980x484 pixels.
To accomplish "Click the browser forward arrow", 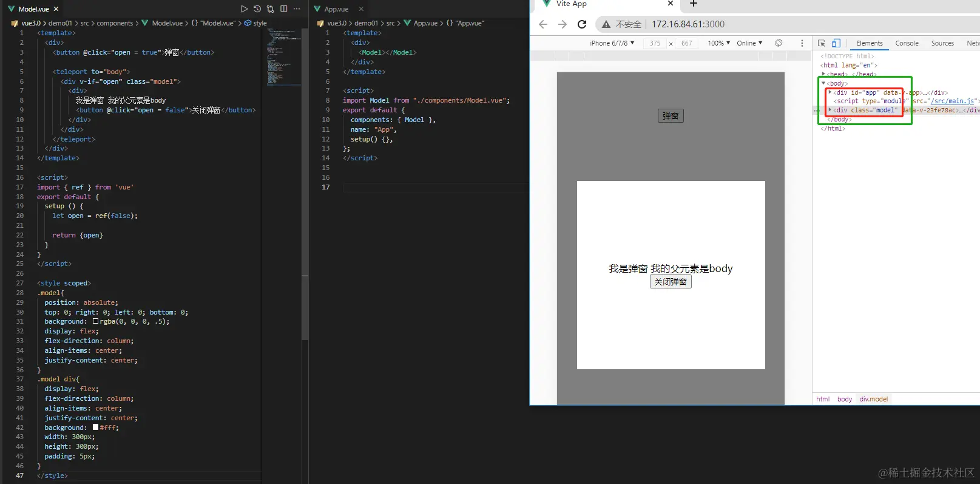I will pyautogui.click(x=563, y=24).
